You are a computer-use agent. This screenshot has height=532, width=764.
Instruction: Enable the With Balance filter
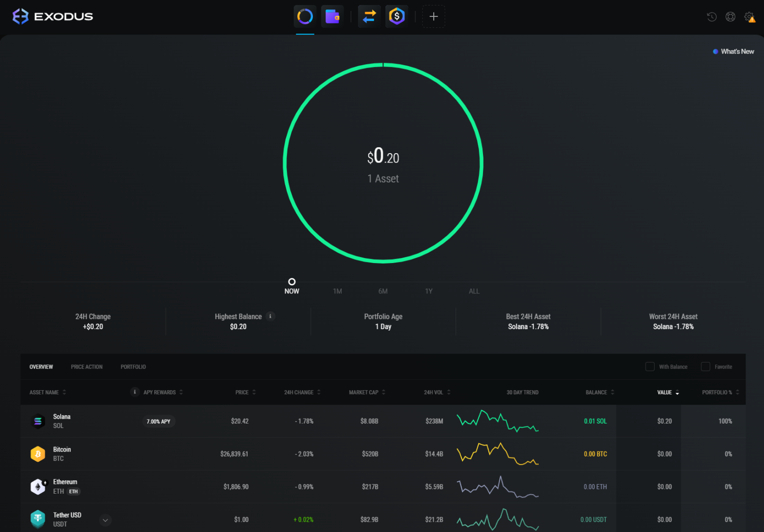click(x=650, y=366)
